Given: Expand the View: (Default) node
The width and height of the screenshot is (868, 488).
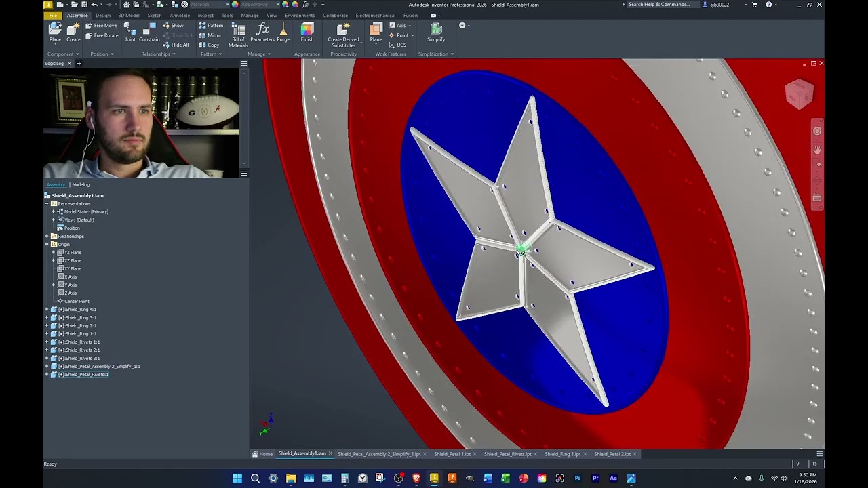Looking at the screenshot, I should 53,220.
